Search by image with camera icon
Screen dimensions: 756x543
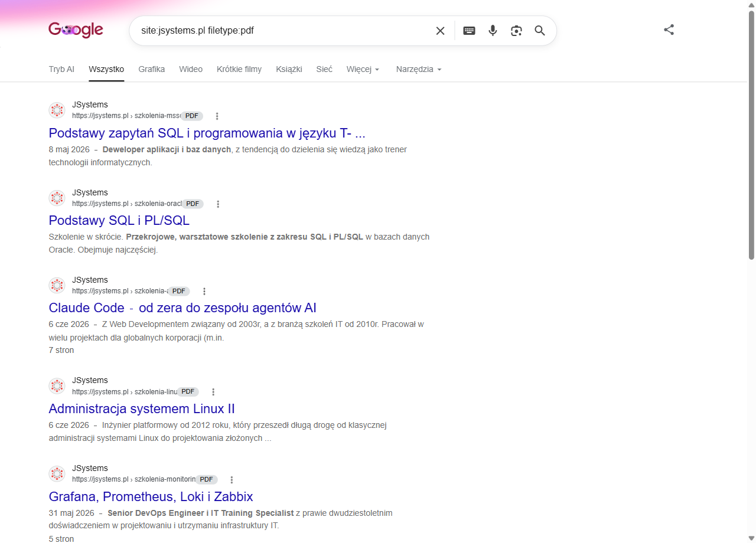pyautogui.click(x=516, y=31)
